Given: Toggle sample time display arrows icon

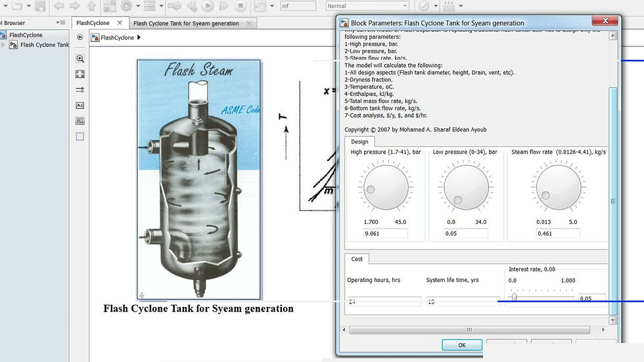Looking at the screenshot, I should 80,90.
